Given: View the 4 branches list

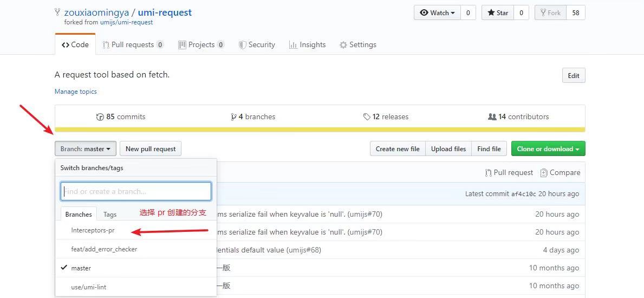Looking at the screenshot, I should [253, 116].
